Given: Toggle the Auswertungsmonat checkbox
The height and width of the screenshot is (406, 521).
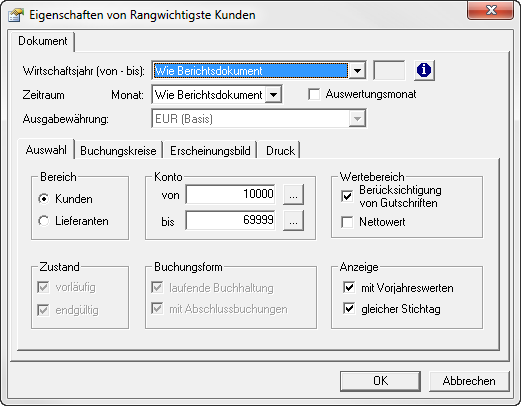Looking at the screenshot, I should (x=314, y=94).
